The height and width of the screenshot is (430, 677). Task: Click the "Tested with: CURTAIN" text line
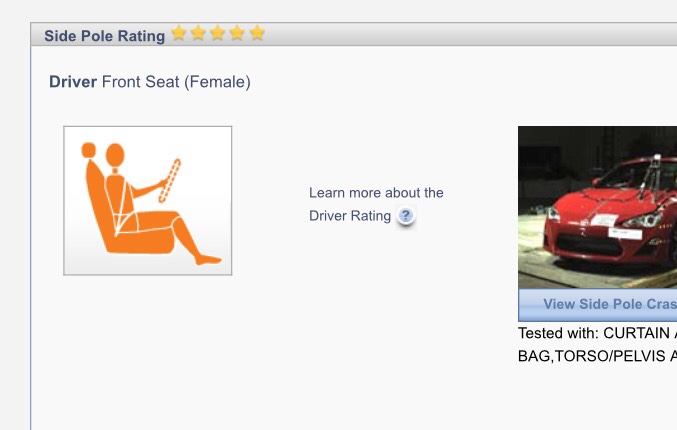597,333
